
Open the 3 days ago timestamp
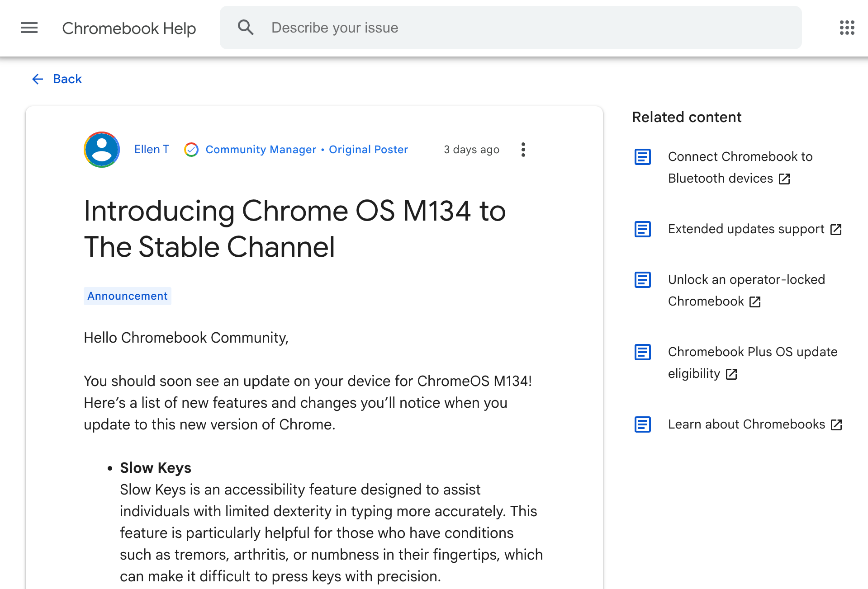[x=471, y=149]
